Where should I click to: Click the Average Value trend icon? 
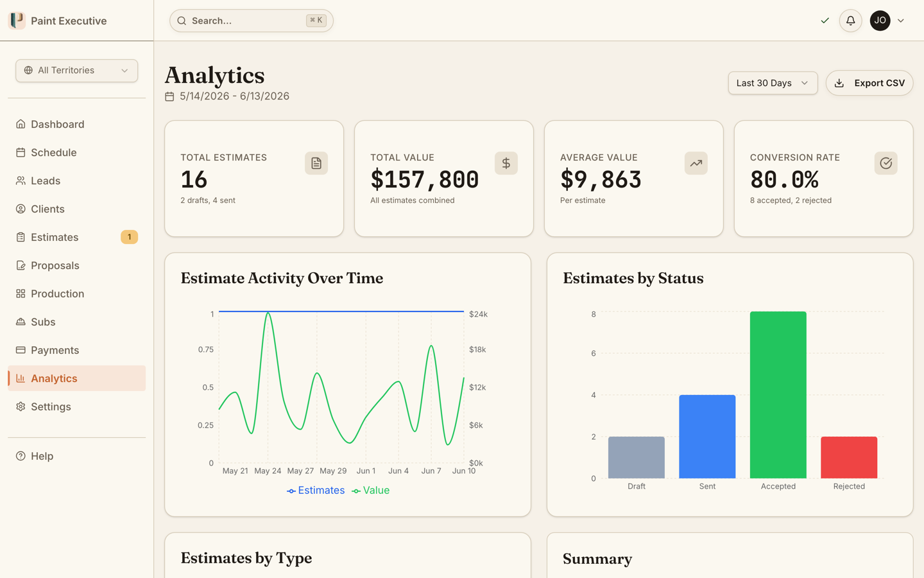pyautogui.click(x=696, y=163)
